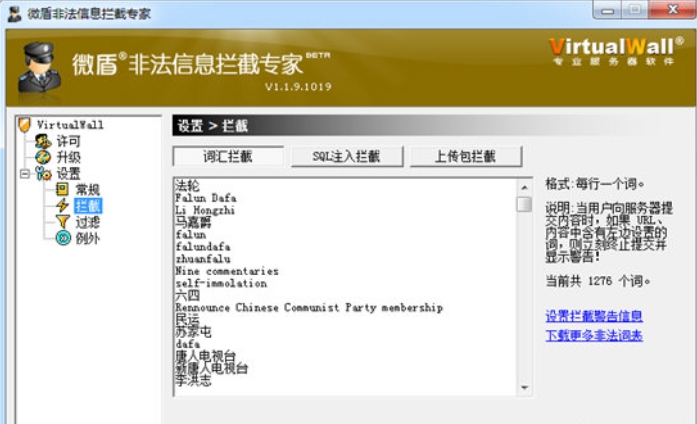Minimize the window
This screenshot has height=424, width=697.
[608, 11]
